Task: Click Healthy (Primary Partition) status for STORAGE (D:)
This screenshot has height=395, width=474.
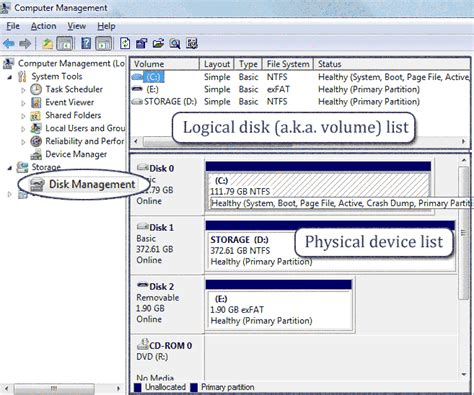Action: click(x=369, y=102)
